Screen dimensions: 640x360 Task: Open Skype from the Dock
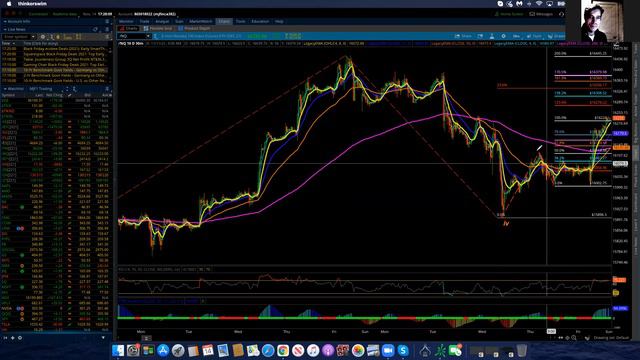coord(403,351)
